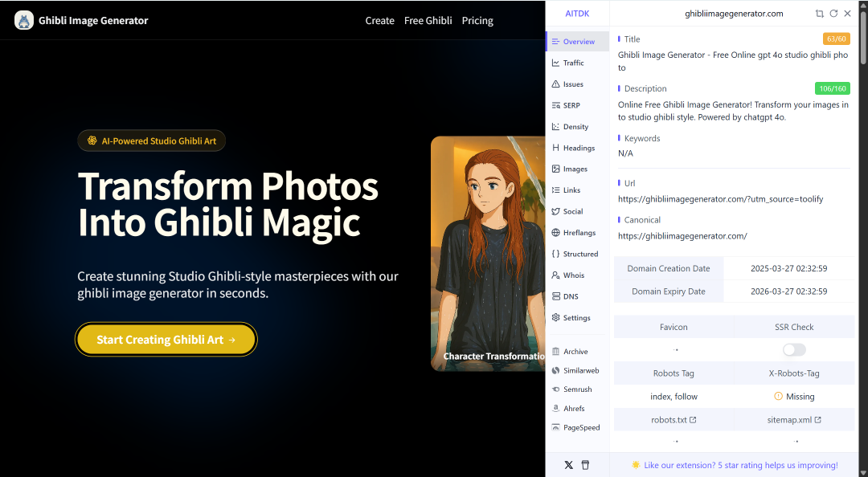Click the DNS server icon
Screen dimensions: 868x477
pyautogui.click(x=556, y=296)
